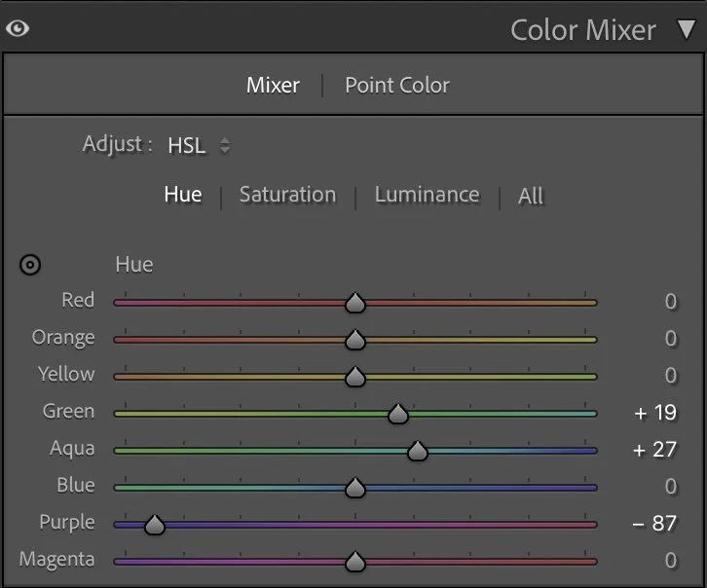Open the Adjust HSL dropdown
Image resolution: width=707 pixels, height=588 pixels.
click(x=199, y=145)
